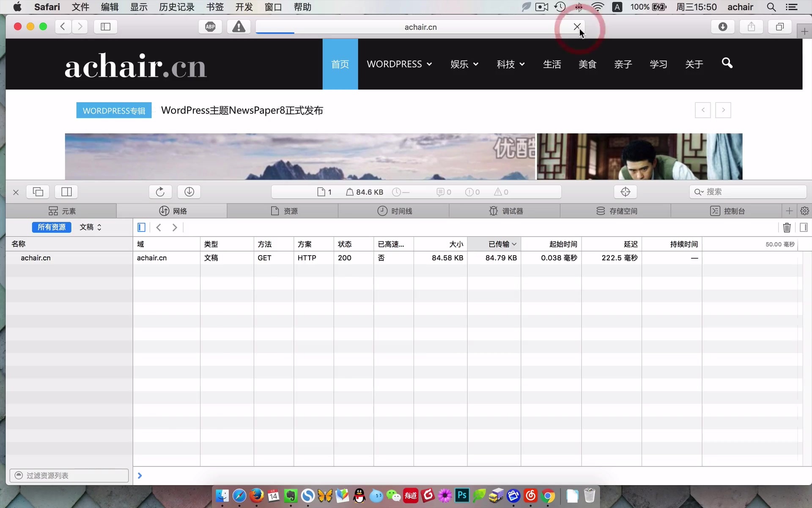
Task: Add new inspector tab with plus
Action: (789, 211)
